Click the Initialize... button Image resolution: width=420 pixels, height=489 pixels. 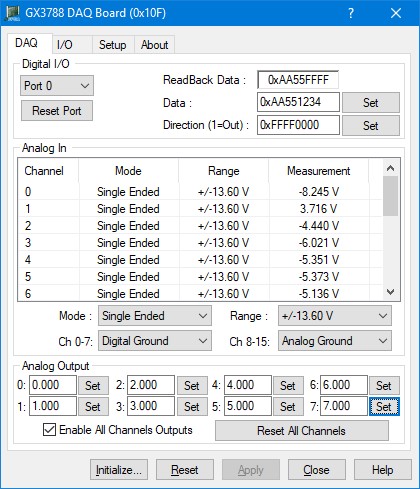[119, 470]
